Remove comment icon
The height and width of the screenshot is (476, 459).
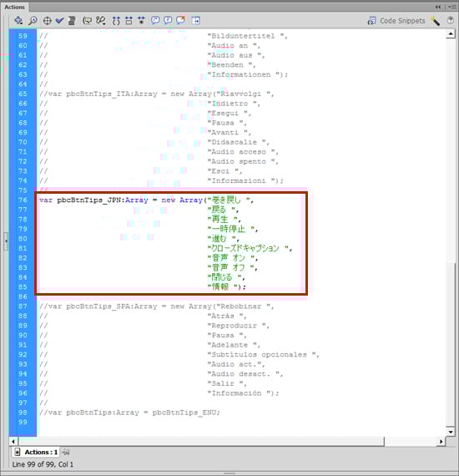[181, 21]
